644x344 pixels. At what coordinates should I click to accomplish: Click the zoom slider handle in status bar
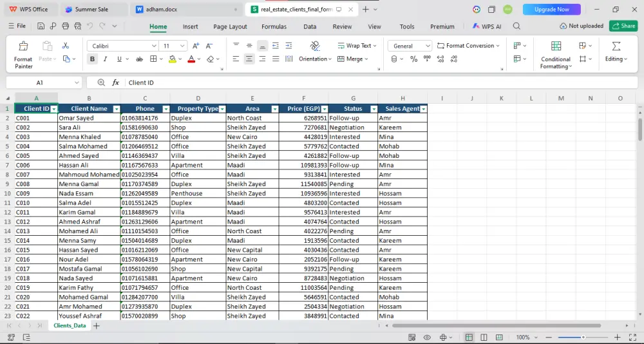[x=583, y=338]
